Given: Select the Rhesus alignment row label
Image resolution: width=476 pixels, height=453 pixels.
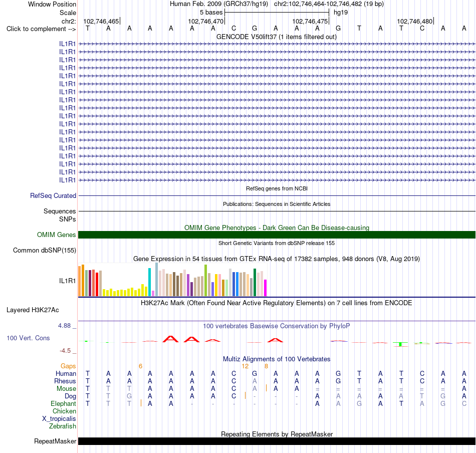Looking at the screenshot, I should point(65,381).
